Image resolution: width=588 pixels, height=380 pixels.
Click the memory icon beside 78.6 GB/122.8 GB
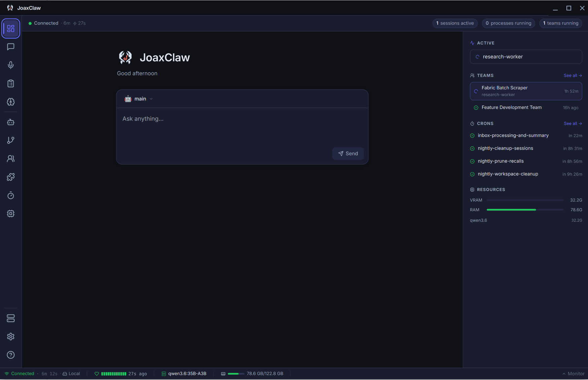pyautogui.click(x=223, y=374)
